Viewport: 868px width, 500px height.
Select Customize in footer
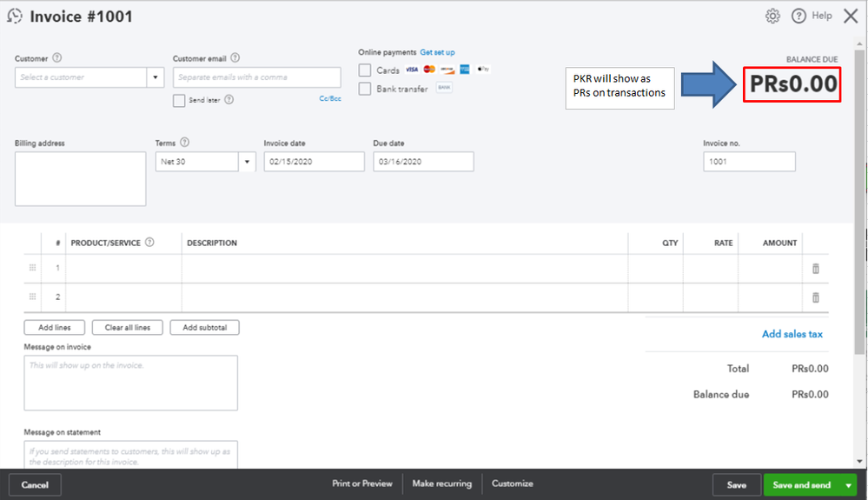click(512, 483)
